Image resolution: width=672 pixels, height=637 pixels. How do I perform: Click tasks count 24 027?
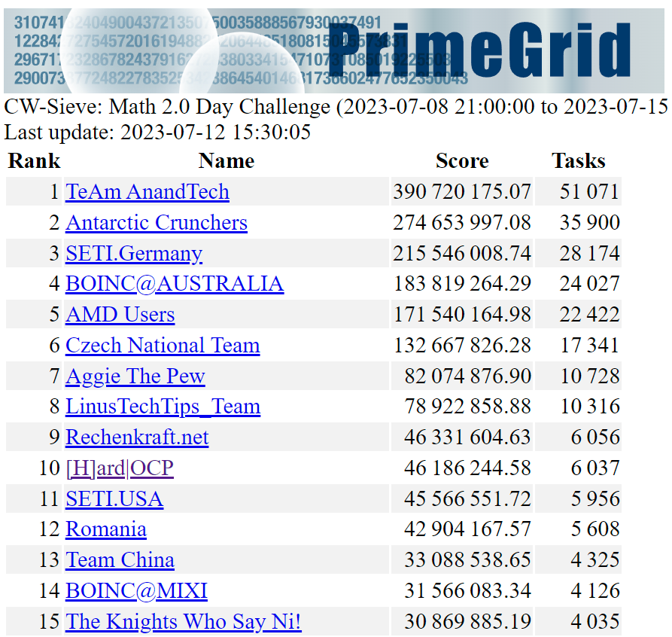[x=590, y=284]
